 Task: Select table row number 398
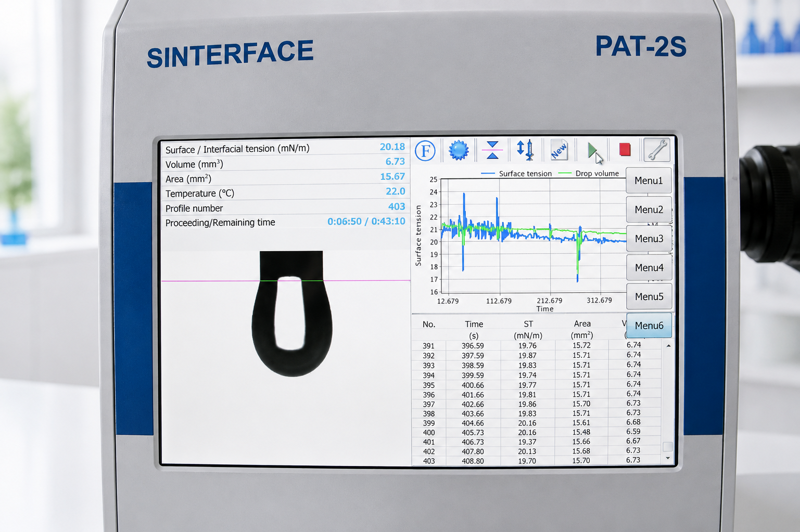pos(428,414)
